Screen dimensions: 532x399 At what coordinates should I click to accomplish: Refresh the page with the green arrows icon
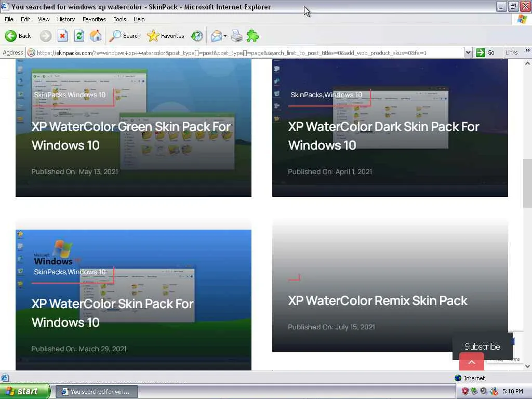79,36
